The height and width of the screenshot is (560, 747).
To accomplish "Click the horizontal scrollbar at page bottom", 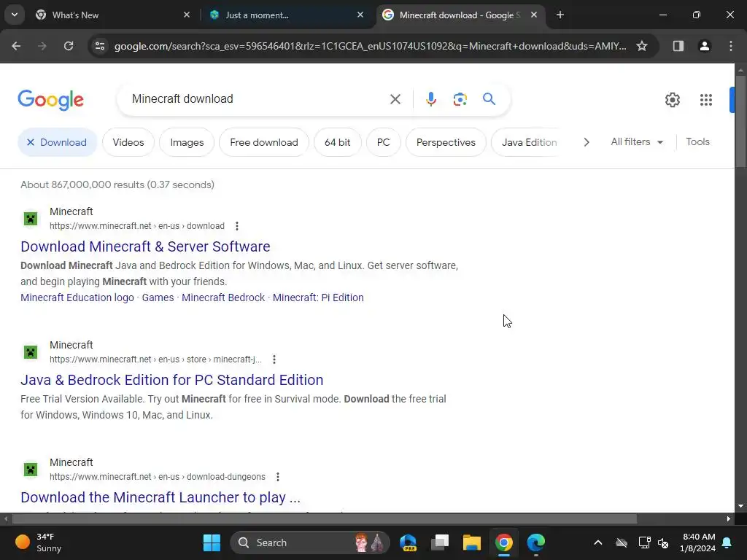I will click(x=324, y=519).
